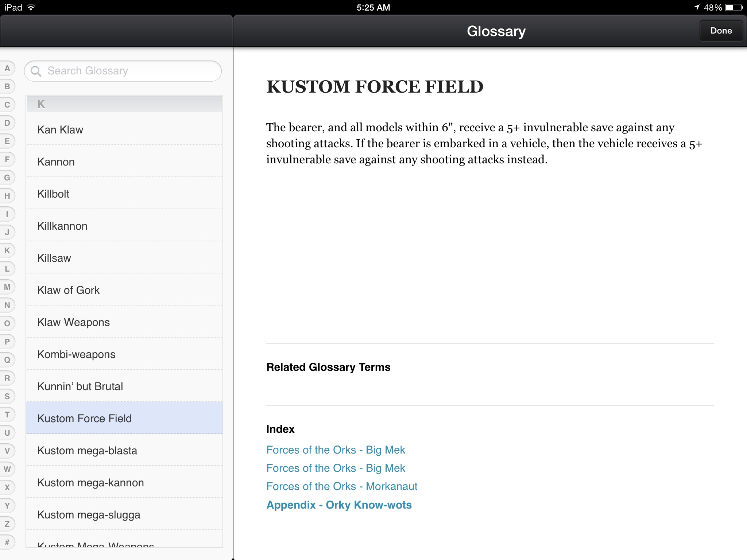This screenshot has height=560, width=747.
Task: Jump to letter A in index
Action: (x=7, y=68)
